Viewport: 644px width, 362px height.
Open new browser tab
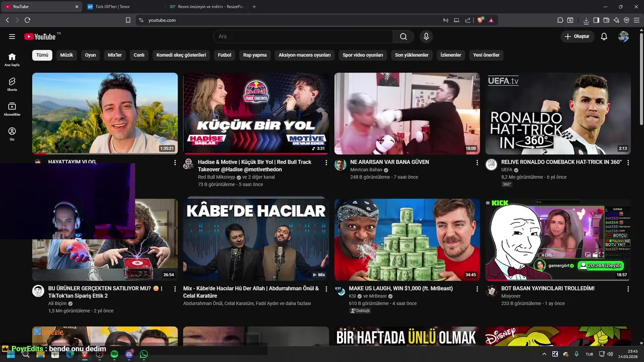tap(254, 7)
